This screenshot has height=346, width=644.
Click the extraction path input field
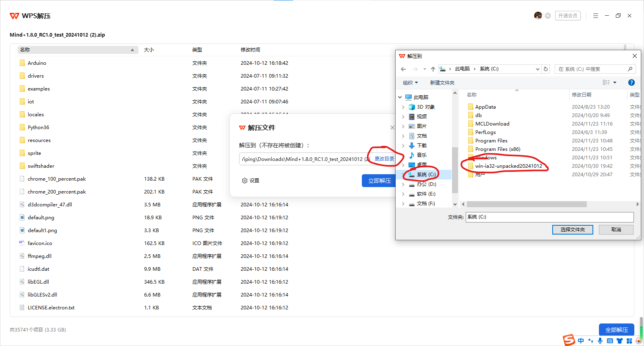(x=306, y=159)
